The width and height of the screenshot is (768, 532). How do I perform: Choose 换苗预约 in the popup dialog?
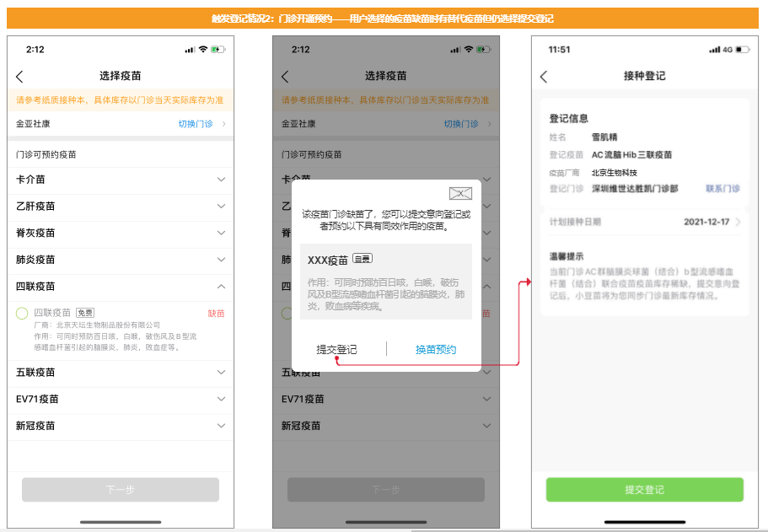click(x=435, y=349)
